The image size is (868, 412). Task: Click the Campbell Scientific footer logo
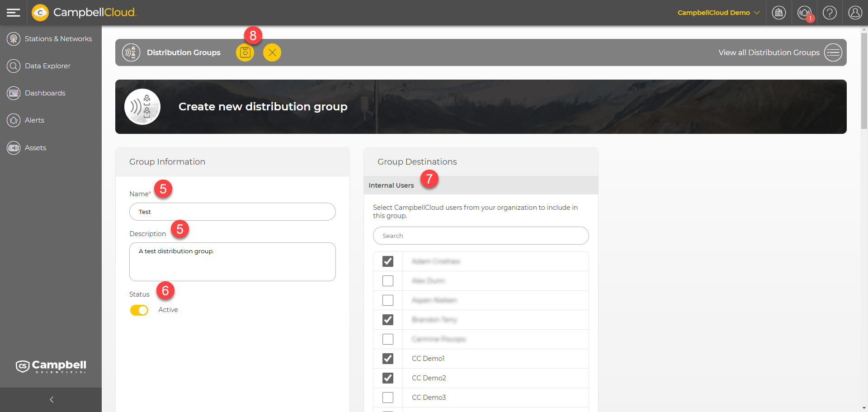point(51,366)
